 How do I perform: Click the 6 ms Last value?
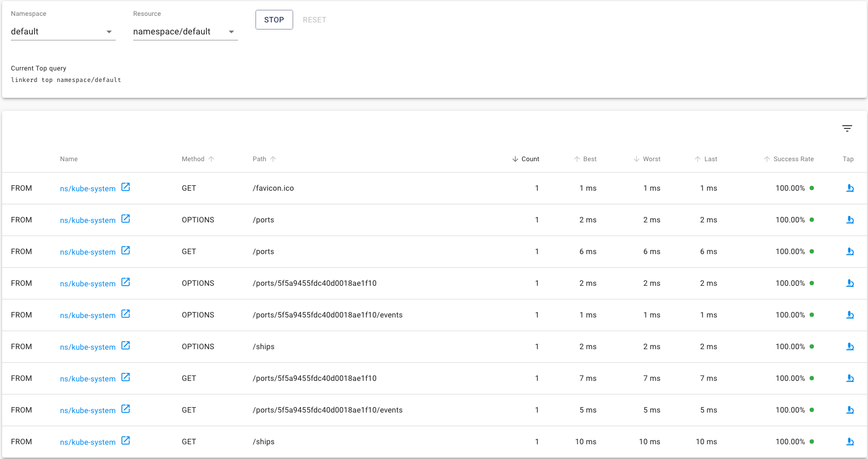(709, 251)
